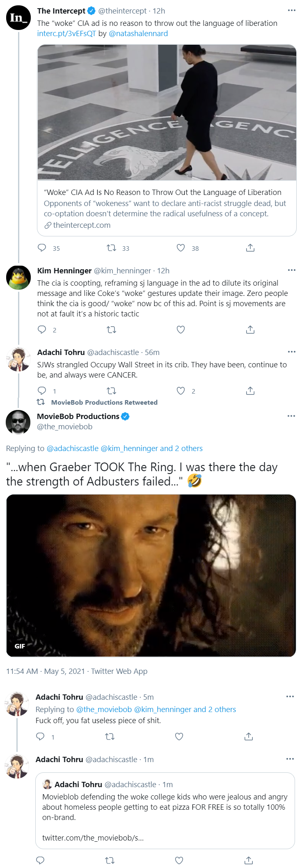This screenshot has width=302, height=868.
Task: Open the interc.pt/3vEFsQT link
Action: pyautogui.click(x=66, y=33)
